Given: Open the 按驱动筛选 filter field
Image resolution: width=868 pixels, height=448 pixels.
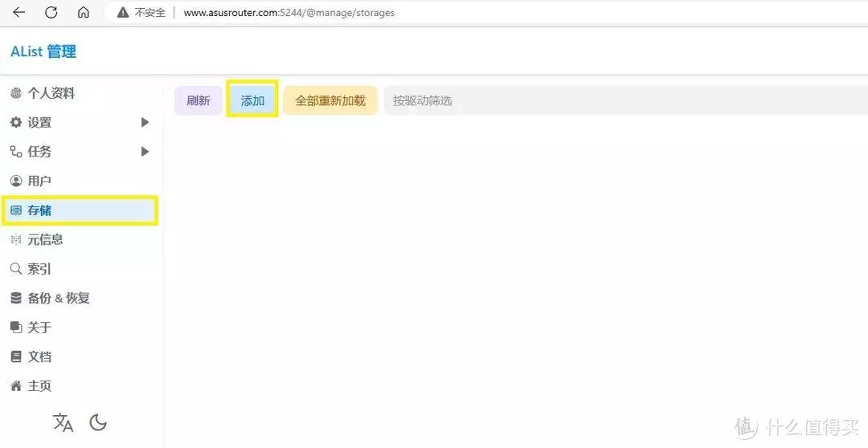Looking at the screenshot, I should click(x=625, y=100).
